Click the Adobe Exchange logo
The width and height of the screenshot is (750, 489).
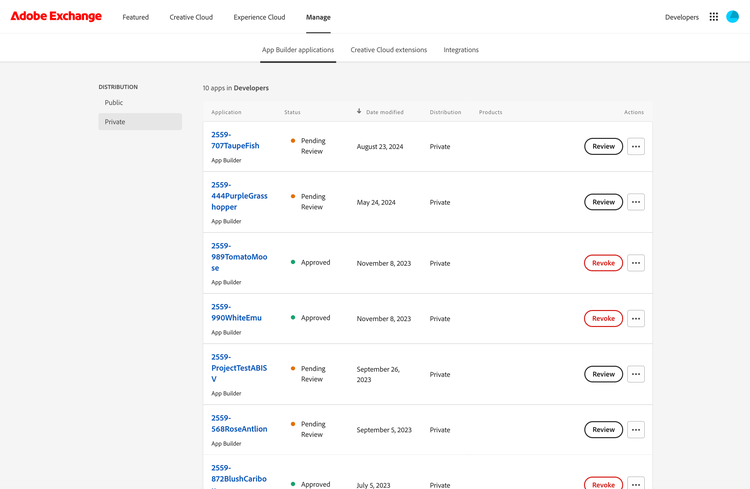56,17
